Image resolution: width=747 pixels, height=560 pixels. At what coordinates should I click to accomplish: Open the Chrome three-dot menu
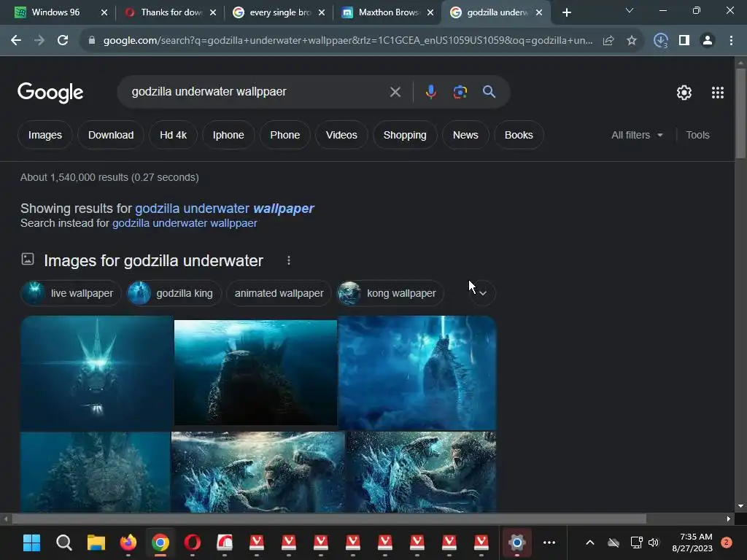click(x=731, y=41)
